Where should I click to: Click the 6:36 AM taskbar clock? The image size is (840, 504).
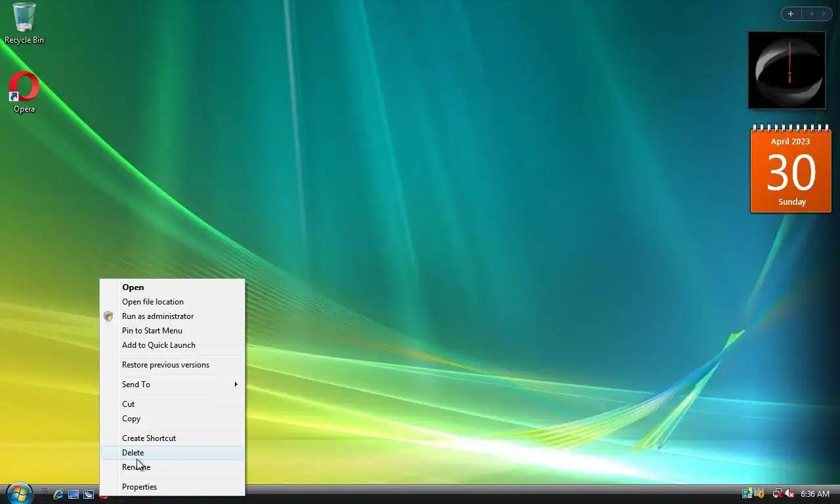pyautogui.click(x=815, y=494)
